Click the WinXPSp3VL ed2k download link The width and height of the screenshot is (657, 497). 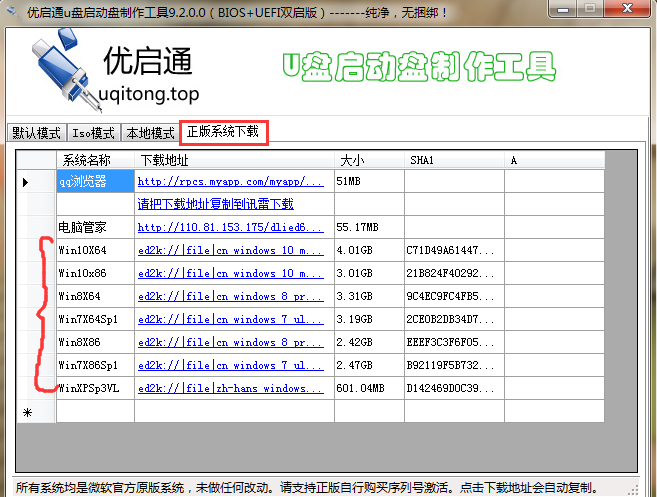click(x=230, y=388)
